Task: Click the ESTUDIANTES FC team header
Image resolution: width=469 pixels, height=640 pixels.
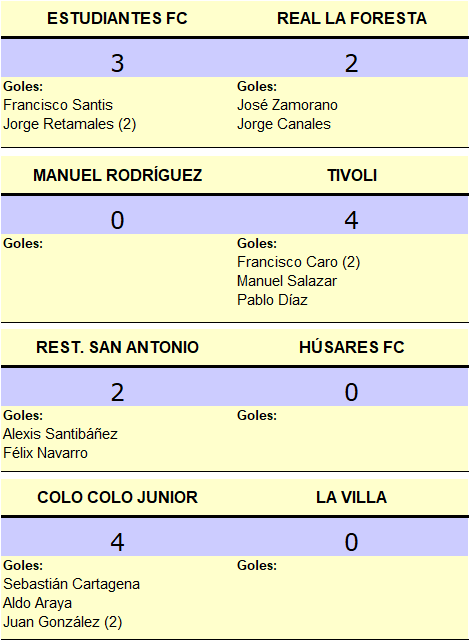Action: click(117, 18)
